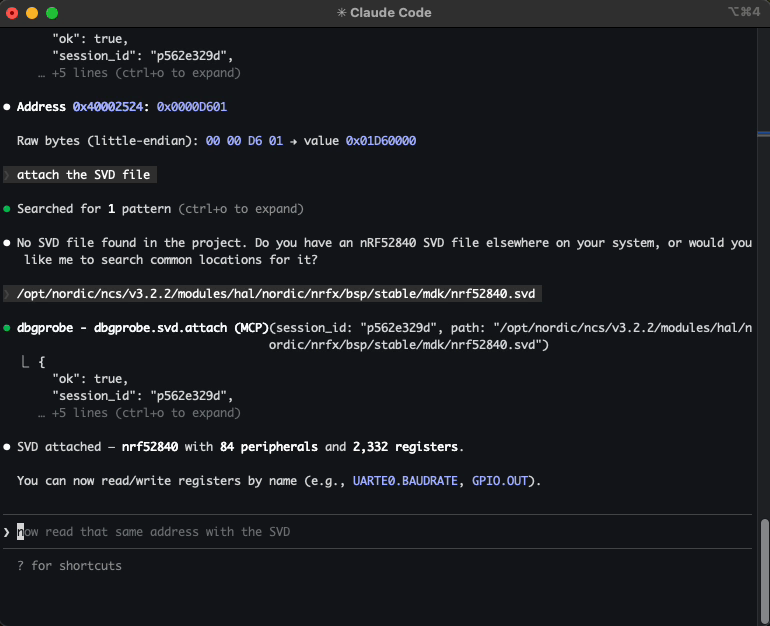The image size is (770, 626).
Task: Click UARTE0.BAUDRATE register name
Action: [405, 481]
